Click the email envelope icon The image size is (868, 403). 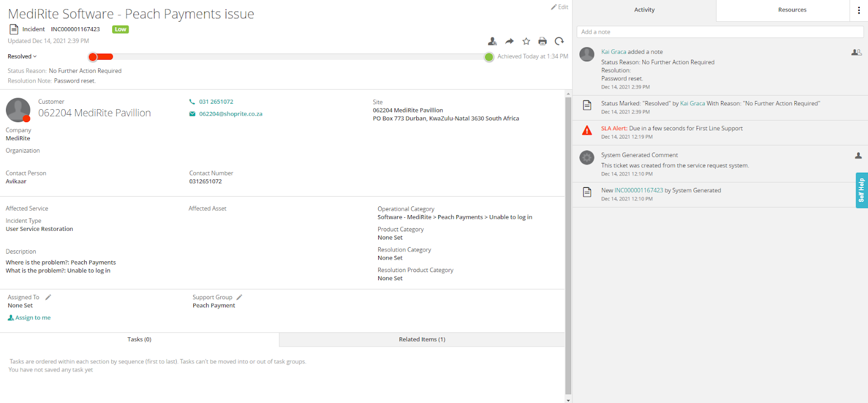[192, 114]
